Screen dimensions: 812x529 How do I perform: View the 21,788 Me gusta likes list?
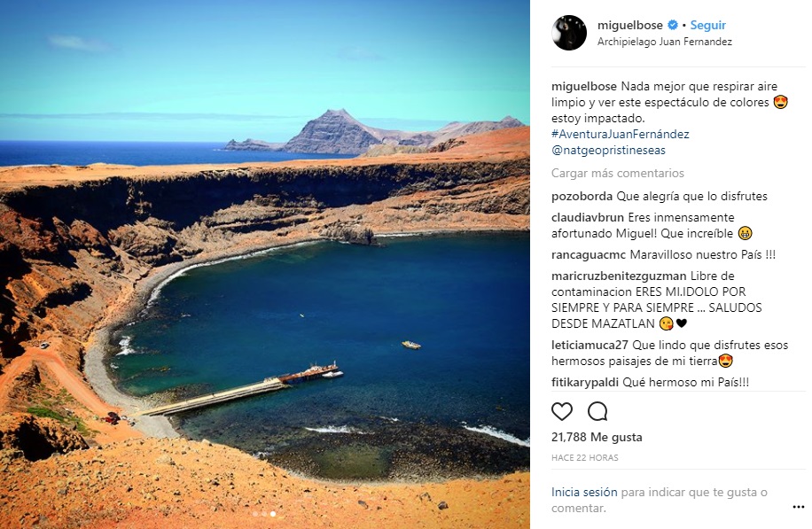coord(597,437)
